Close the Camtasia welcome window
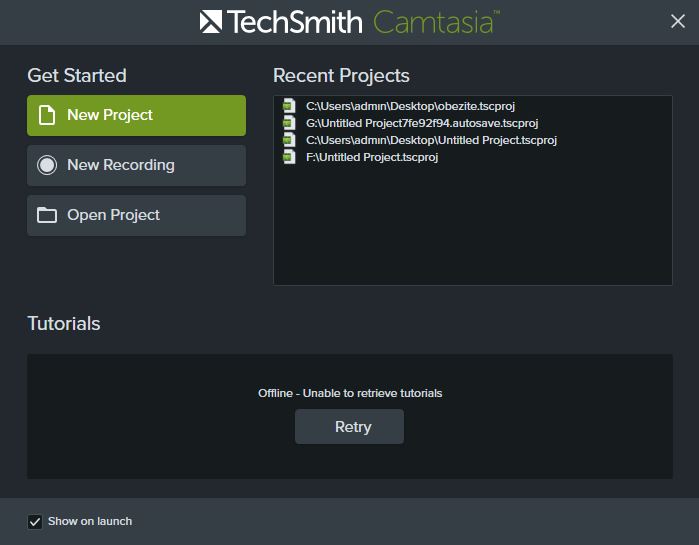 [x=678, y=21]
